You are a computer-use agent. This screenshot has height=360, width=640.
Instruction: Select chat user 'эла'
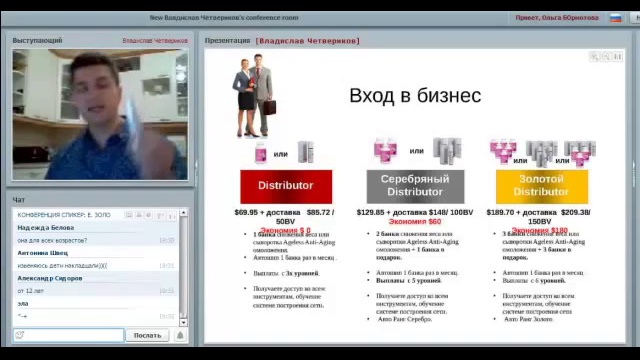coord(22,304)
